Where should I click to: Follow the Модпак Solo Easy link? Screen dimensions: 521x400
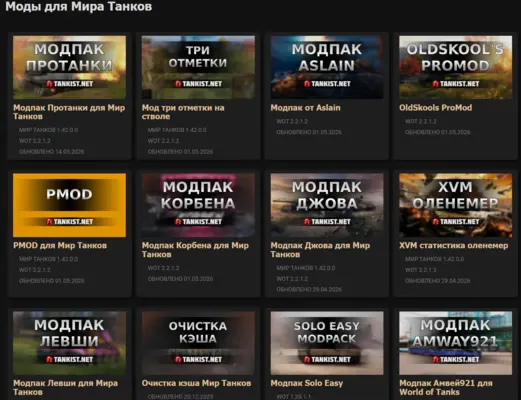pyautogui.click(x=306, y=383)
